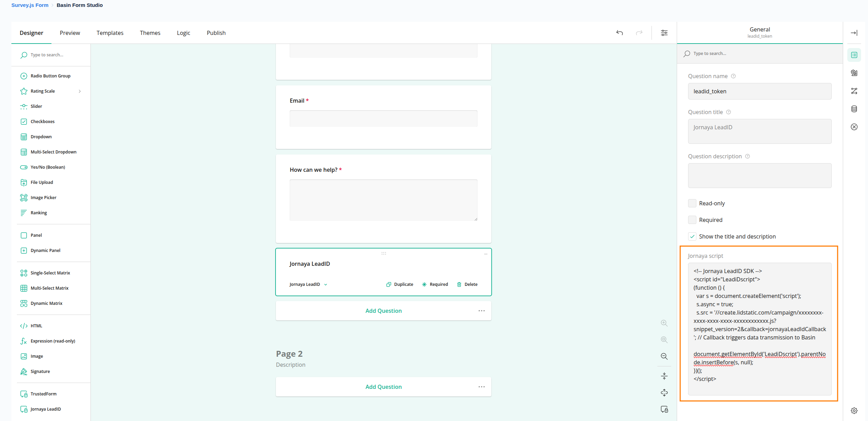Expand the Rating Scale subtypes arrow

coord(80,91)
